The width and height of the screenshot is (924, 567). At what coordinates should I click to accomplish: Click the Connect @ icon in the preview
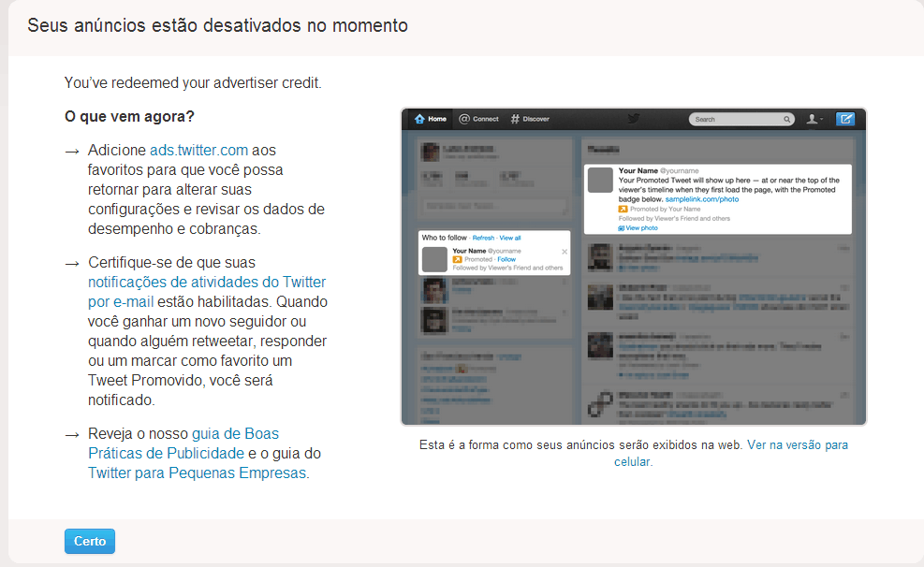[464, 119]
